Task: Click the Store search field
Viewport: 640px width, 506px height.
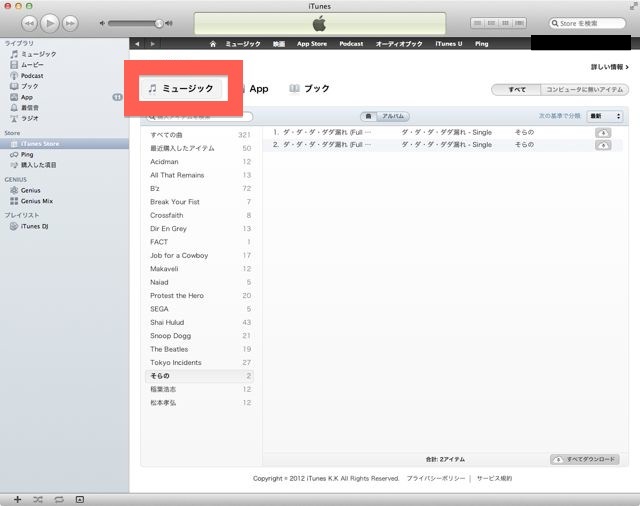Action: coord(587,23)
